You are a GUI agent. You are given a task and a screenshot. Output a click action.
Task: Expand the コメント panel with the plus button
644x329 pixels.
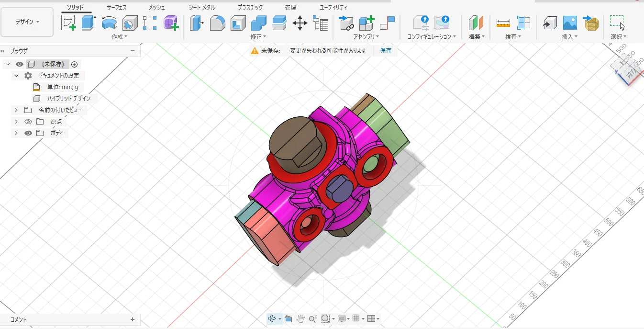(x=133, y=319)
